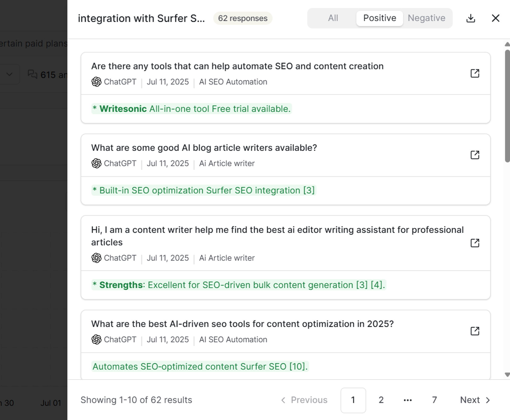Click 'Writesonic All-in-one tool Free trial available' highlight
The image size is (510, 420).
(x=192, y=109)
